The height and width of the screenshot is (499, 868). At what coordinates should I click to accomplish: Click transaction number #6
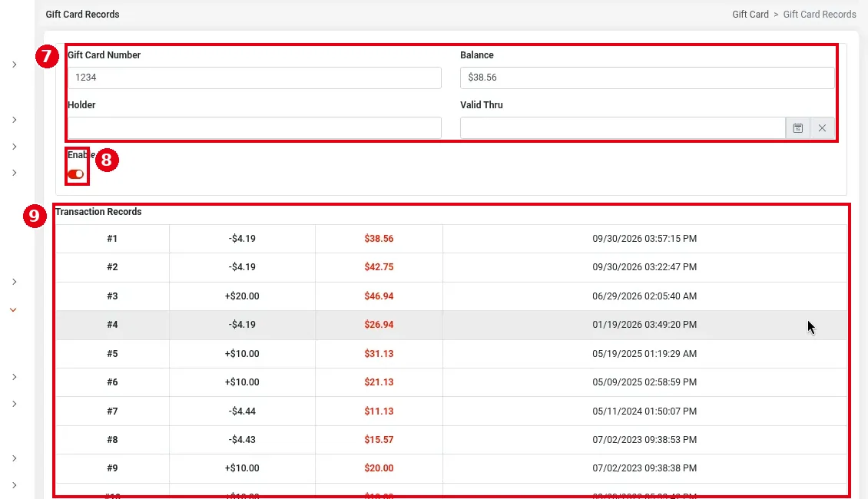coord(112,382)
